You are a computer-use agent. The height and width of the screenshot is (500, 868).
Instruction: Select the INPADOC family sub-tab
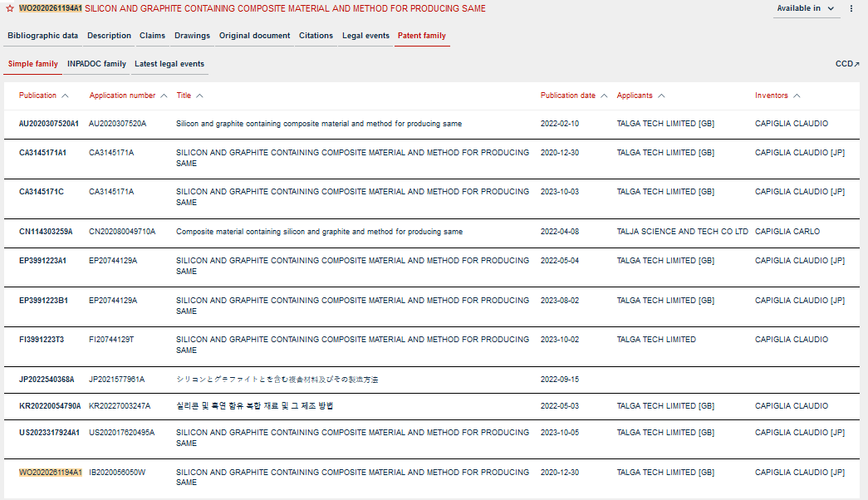click(x=96, y=64)
